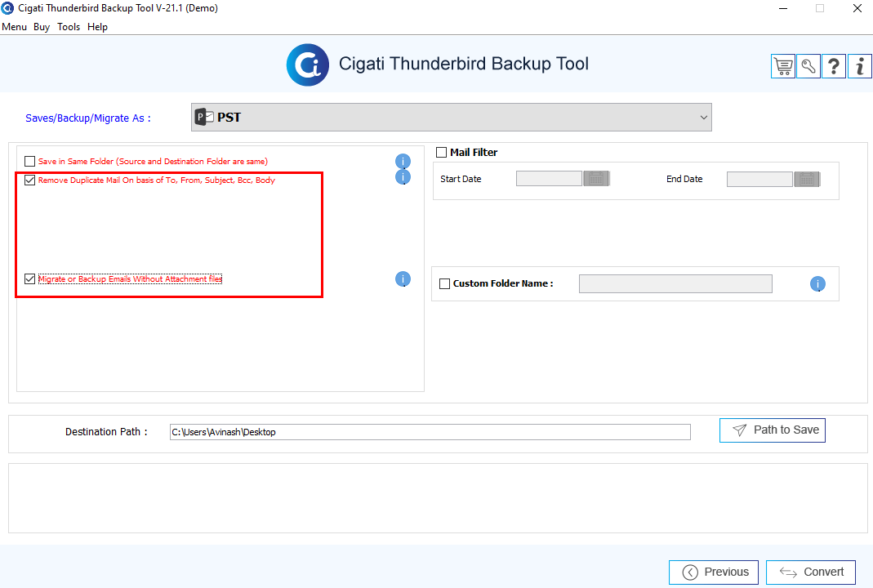This screenshot has height=588, width=873.
Task: Start conversion with the Convert button
Action: (811, 572)
